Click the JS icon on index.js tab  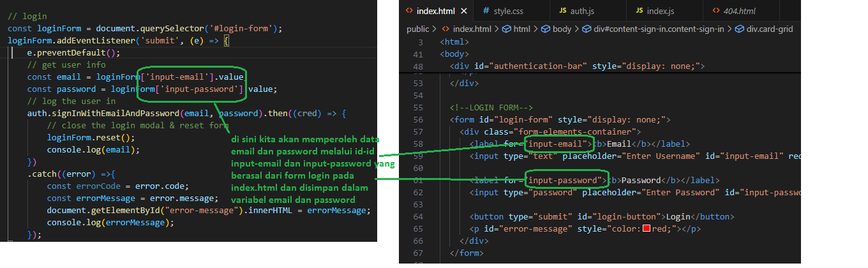(x=640, y=11)
